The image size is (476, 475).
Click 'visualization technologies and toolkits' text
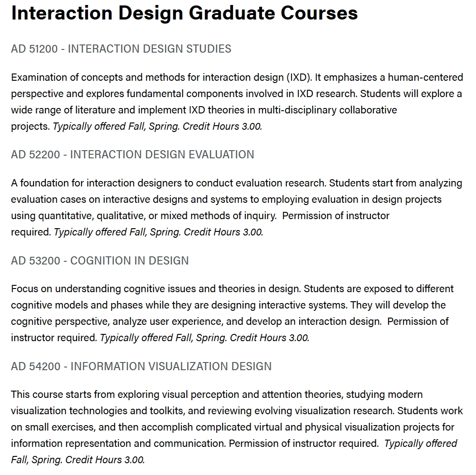pos(97,411)
